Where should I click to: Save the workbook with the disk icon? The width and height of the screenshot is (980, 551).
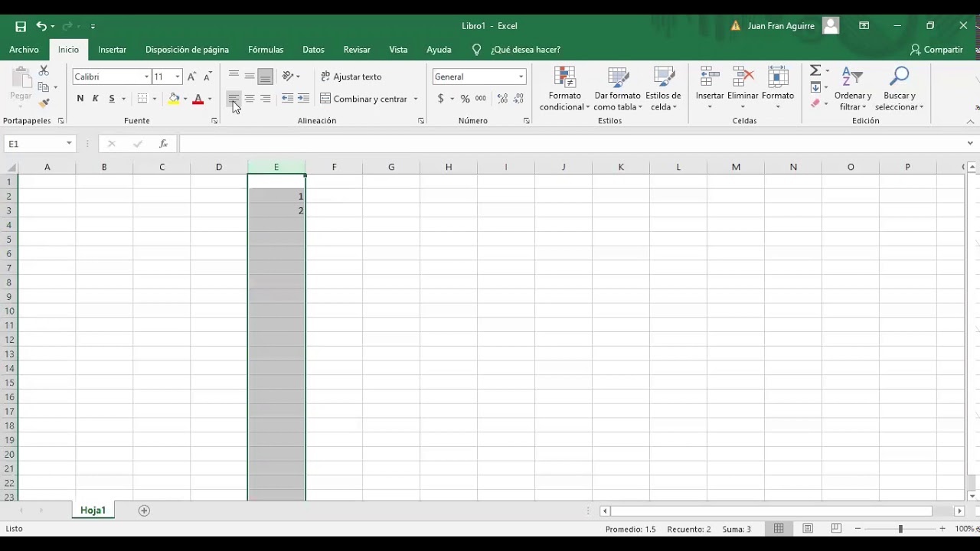(21, 26)
